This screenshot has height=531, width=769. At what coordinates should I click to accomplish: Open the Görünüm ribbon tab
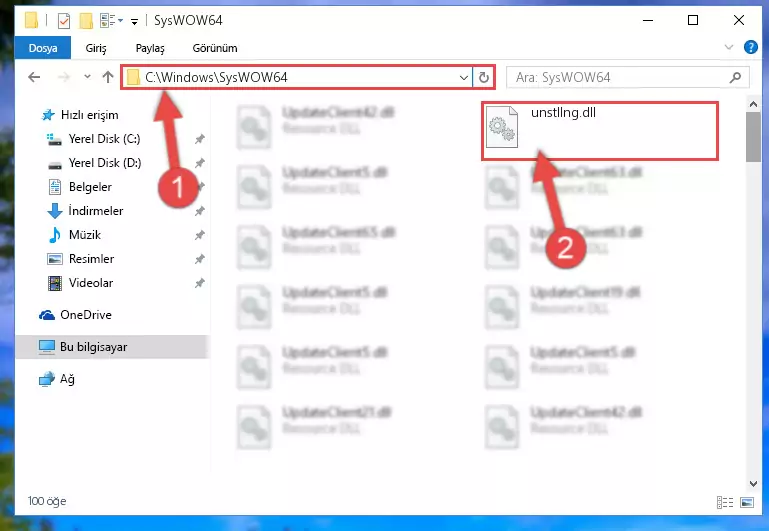215,48
